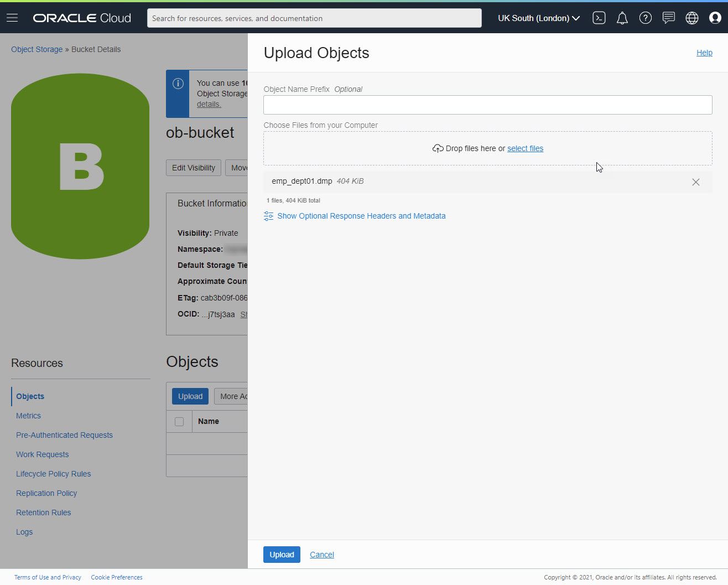
Task: Click the Upload button in panel footer
Action: tap(282, 555)
